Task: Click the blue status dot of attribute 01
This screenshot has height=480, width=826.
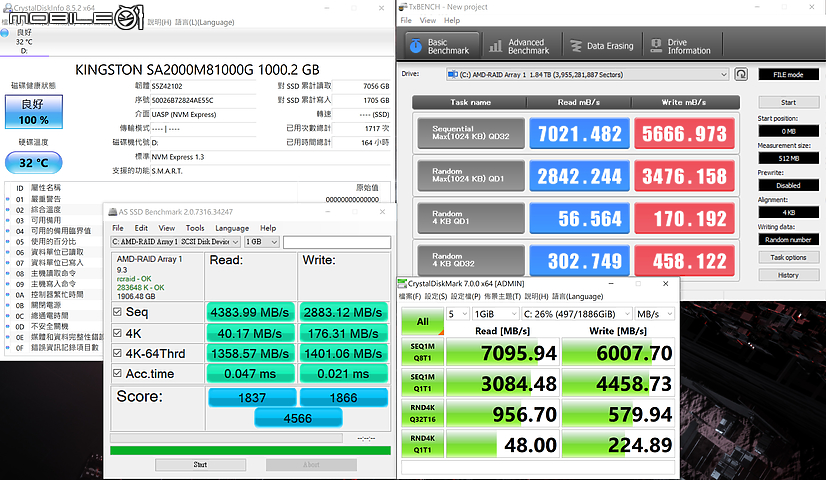Action: (x=7, y=199)
